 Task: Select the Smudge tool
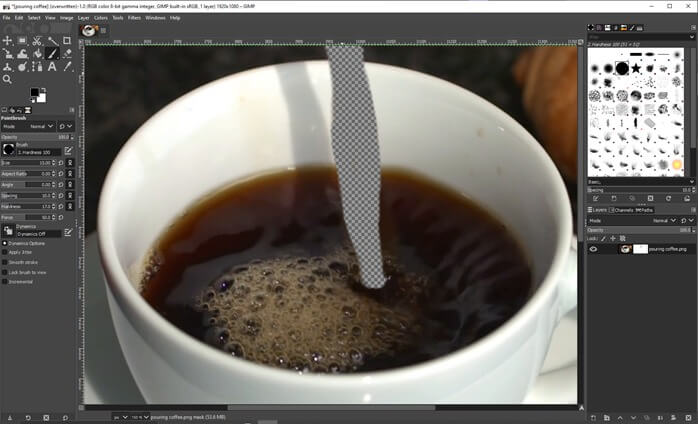pyautogui.click(x=22, y=67)
